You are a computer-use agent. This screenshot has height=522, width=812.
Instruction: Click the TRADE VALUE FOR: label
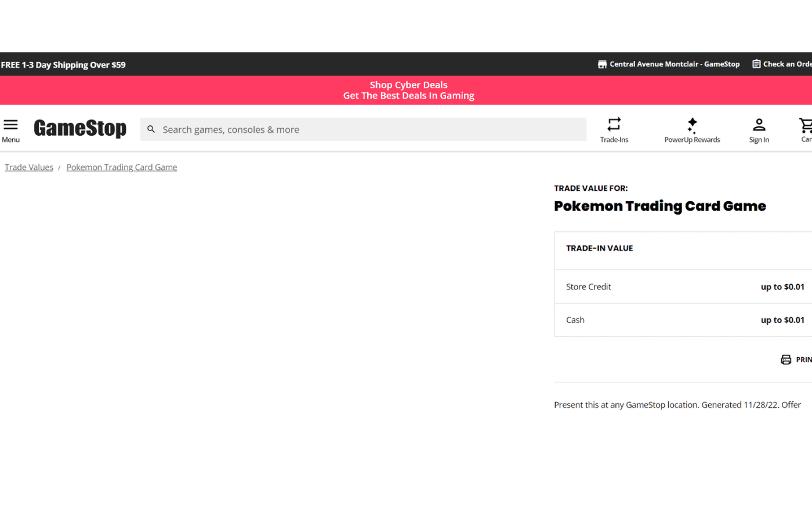click(x=590, y=188)
